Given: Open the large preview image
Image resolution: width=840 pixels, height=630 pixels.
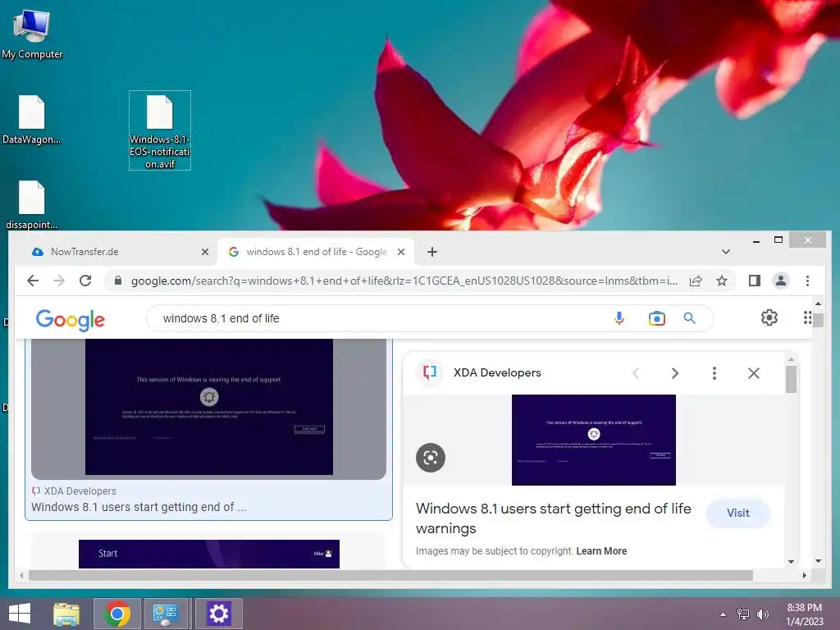Looking at the screenshot, I should click(594, 440).
